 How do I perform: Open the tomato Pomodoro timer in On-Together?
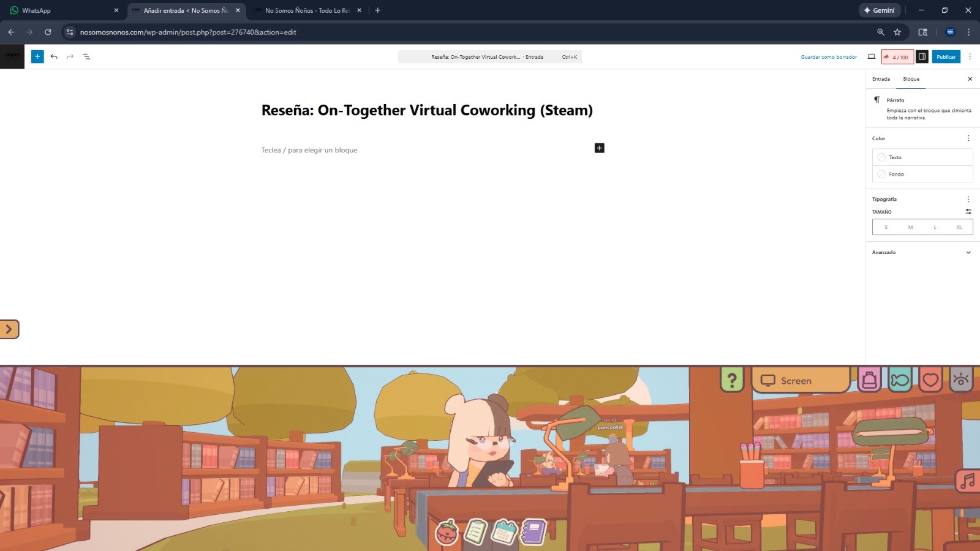point(447,533)
